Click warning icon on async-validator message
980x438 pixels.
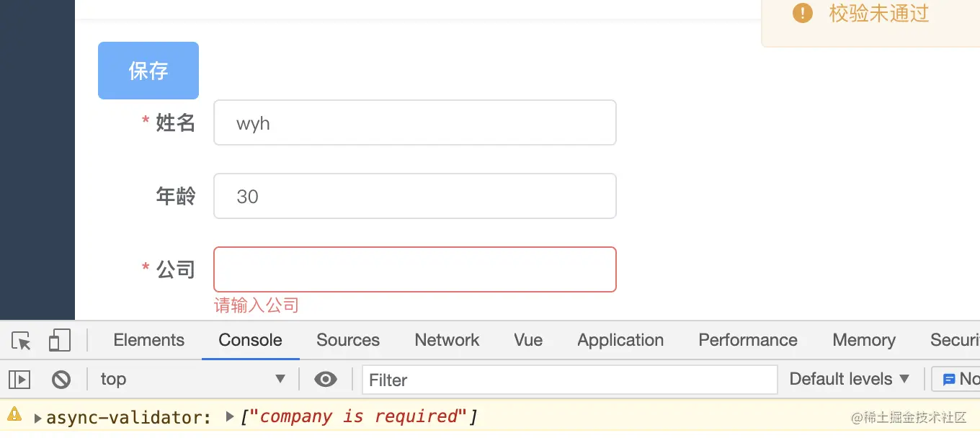(14, 414)
